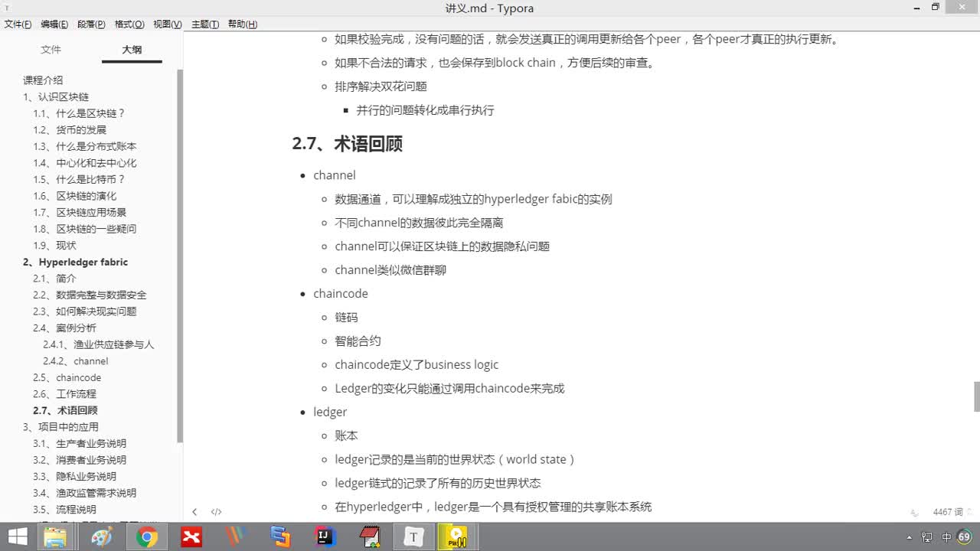Screen dimensions: 980x551
Task: Open the 文件(F) menu
Action: (x=18, y=24)
